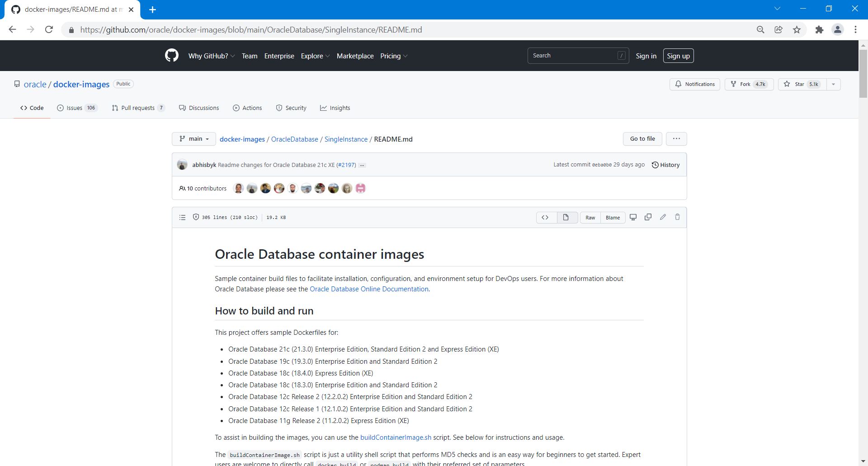This screenshot has height=466, width=868.
Task: Click the GitHub Octocat logo
Action: click(x=171, y=56)
